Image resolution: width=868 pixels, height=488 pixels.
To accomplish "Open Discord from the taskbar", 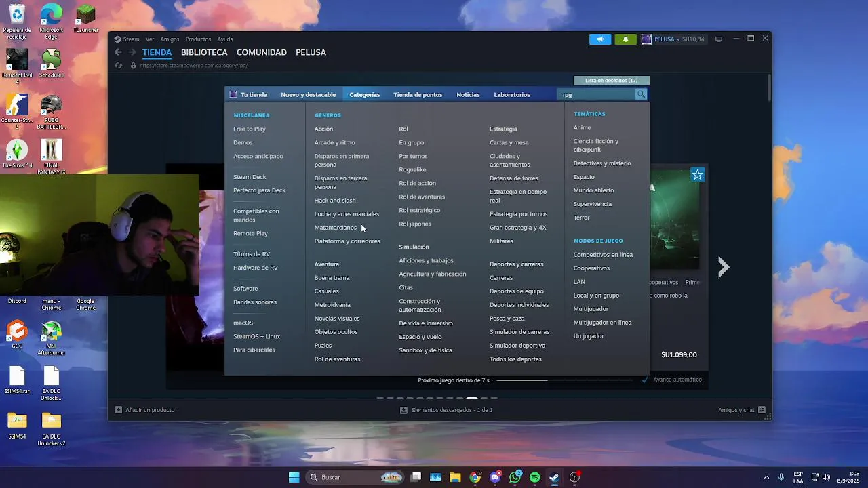I will click(495, 477).
